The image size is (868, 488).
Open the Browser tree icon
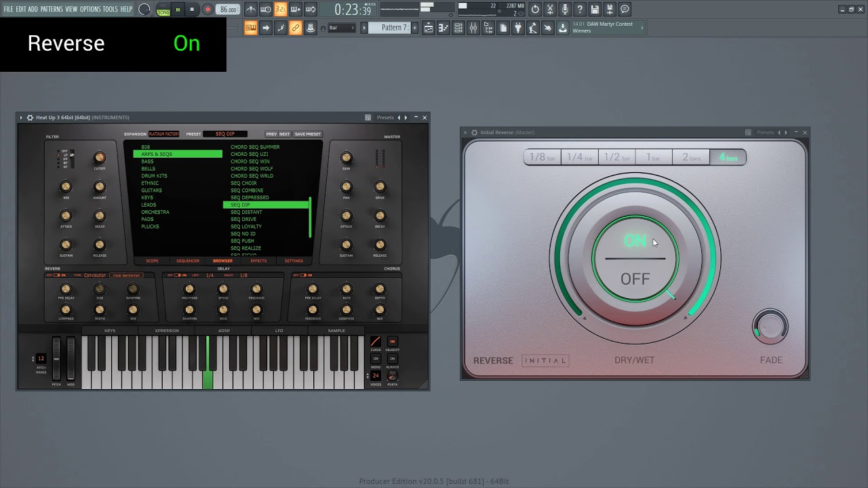pos(488,28)
